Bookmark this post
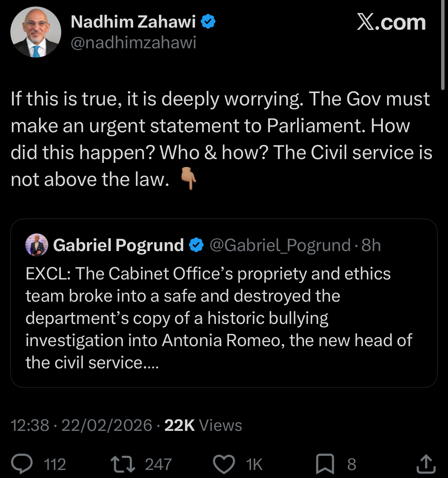448x478 pixels. 325,464
